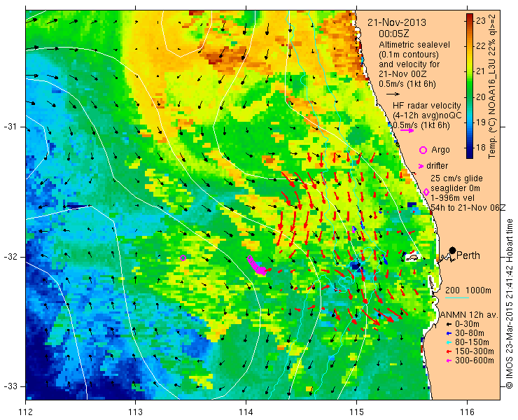Click the cyan 80-150m legend arrow

(x=448, y=342)
